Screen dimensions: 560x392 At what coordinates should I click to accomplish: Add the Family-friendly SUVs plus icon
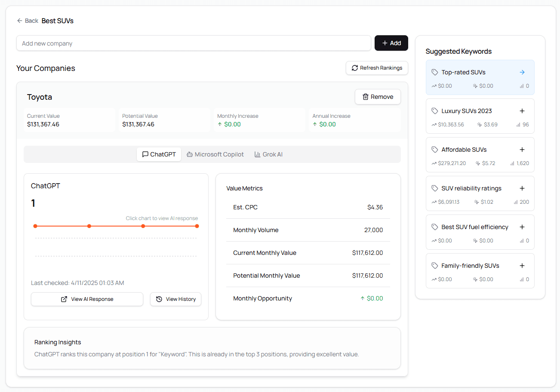(x=522, y=266)
